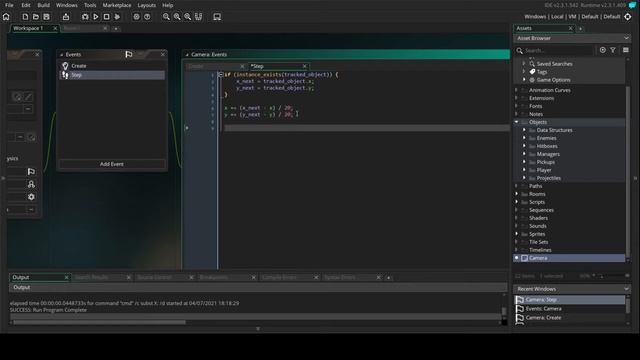This screenshot has height=360, width=640.
Task: Open the File menu
Action: (x=9, y=5)
